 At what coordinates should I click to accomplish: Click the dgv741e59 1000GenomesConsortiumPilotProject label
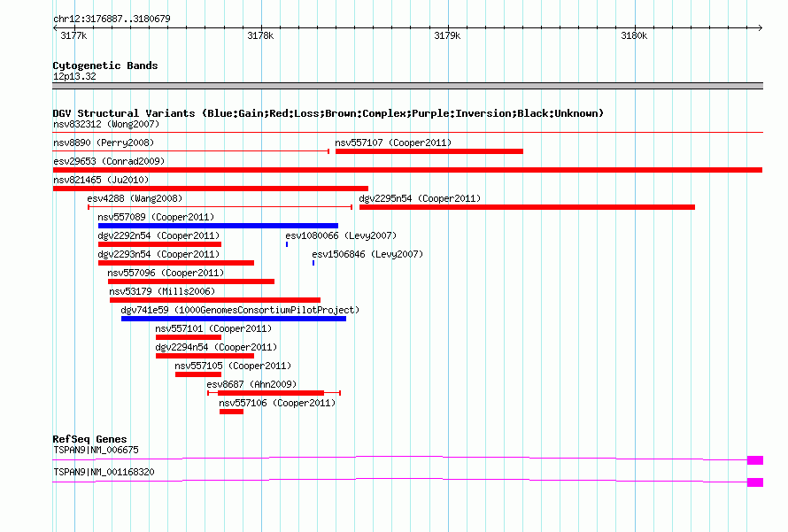(x=240, y=310)
